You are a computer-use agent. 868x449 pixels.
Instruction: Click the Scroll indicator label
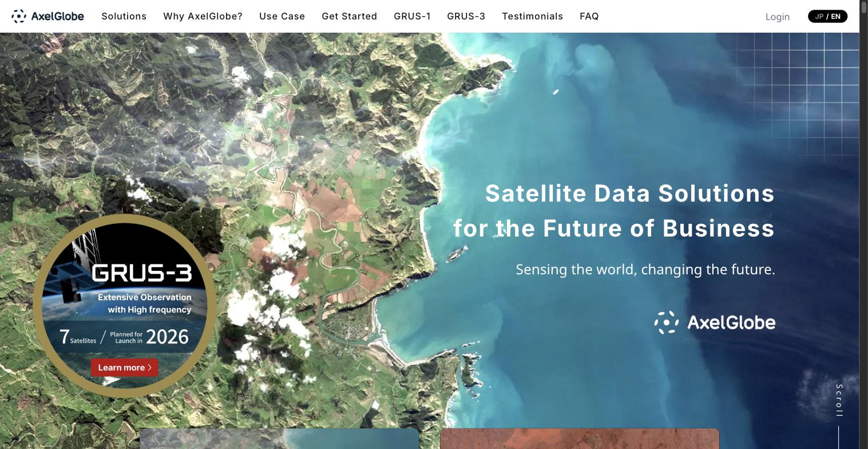click(839, 400)
